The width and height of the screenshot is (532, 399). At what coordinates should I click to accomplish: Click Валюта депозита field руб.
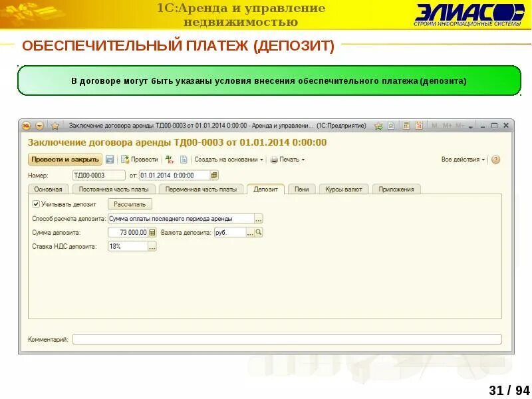[230, 232]
